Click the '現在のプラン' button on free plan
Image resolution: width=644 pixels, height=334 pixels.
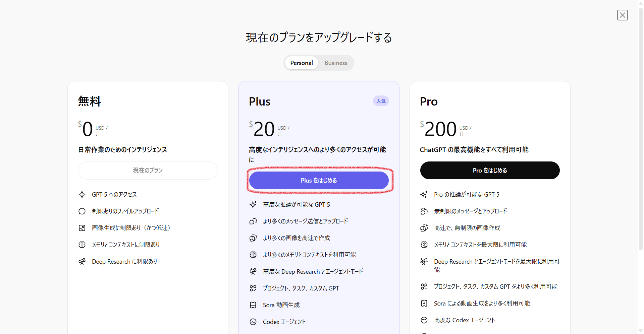click(x=148, y=171)
